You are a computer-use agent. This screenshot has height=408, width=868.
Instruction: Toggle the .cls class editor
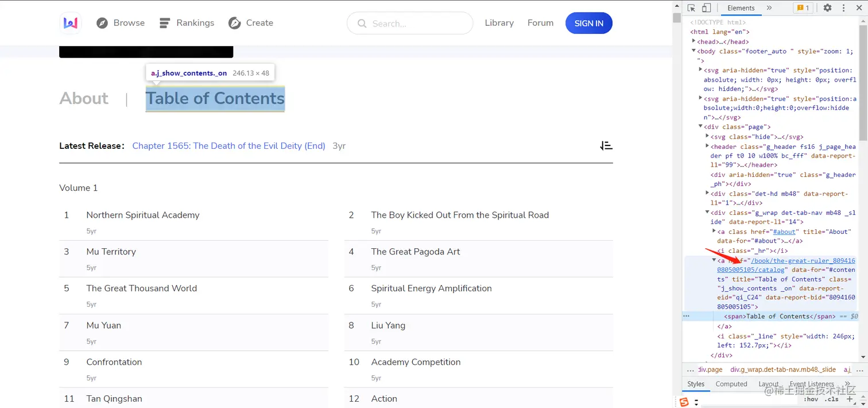tap(831, 399)
